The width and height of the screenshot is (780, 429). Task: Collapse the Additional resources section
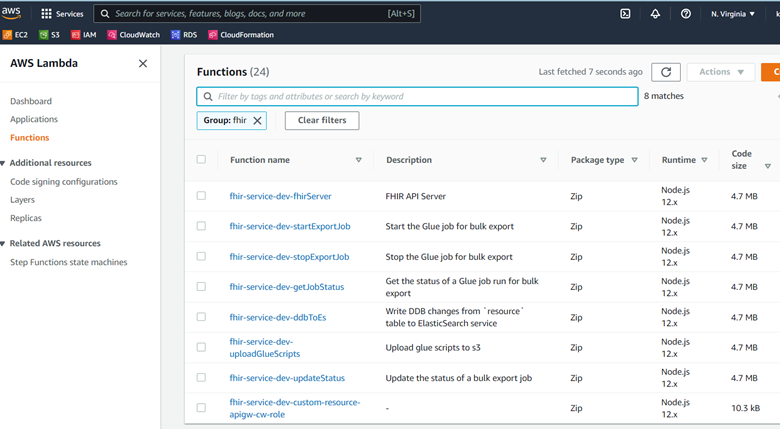pos(4,163)
